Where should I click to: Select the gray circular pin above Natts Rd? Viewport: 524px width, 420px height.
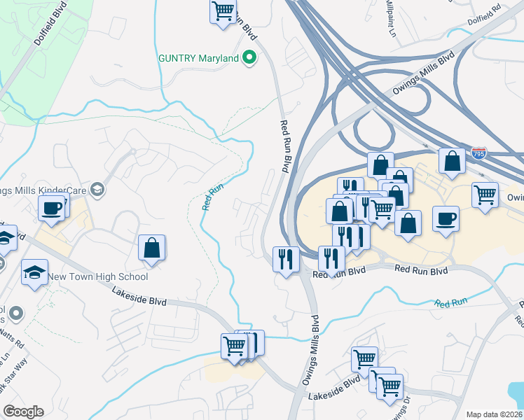(x=15, y=314)
